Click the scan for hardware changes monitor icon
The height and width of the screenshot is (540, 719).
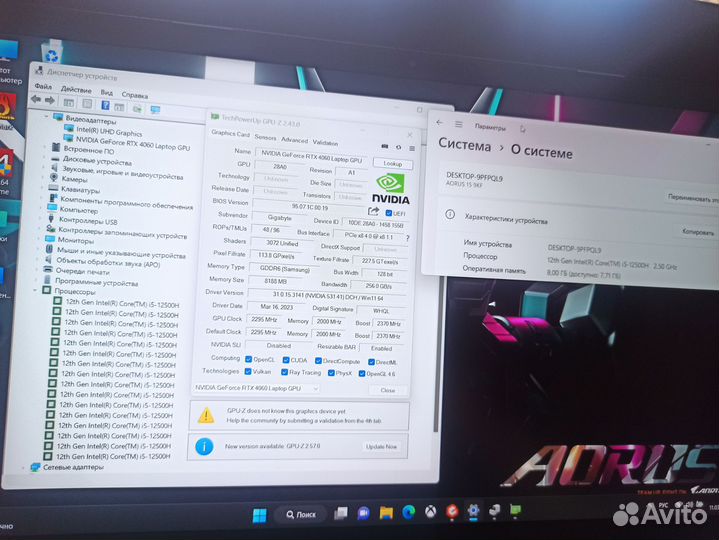[x=155, y=109]
